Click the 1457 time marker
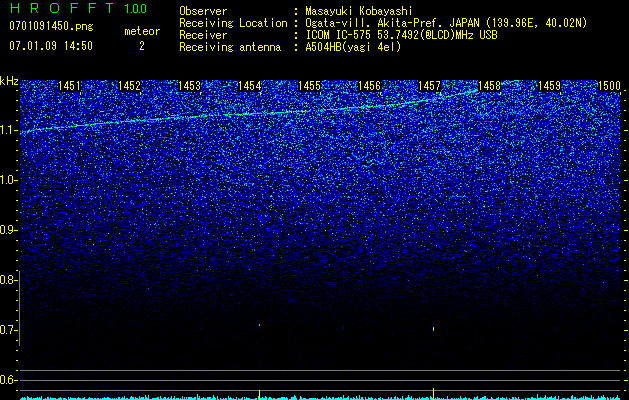Viewport: 629px width, 400px height. click(x=429, y=86)
